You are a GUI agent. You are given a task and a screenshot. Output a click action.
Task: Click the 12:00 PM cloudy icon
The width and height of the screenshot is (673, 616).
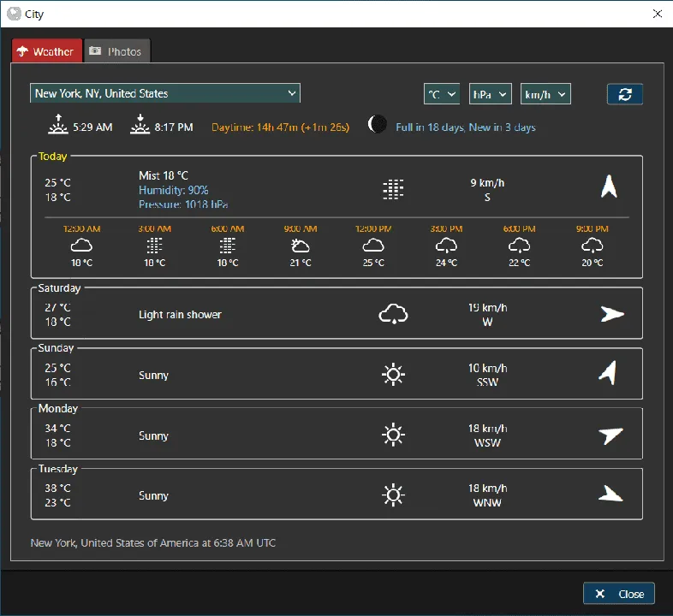click(x=373, y=246)
